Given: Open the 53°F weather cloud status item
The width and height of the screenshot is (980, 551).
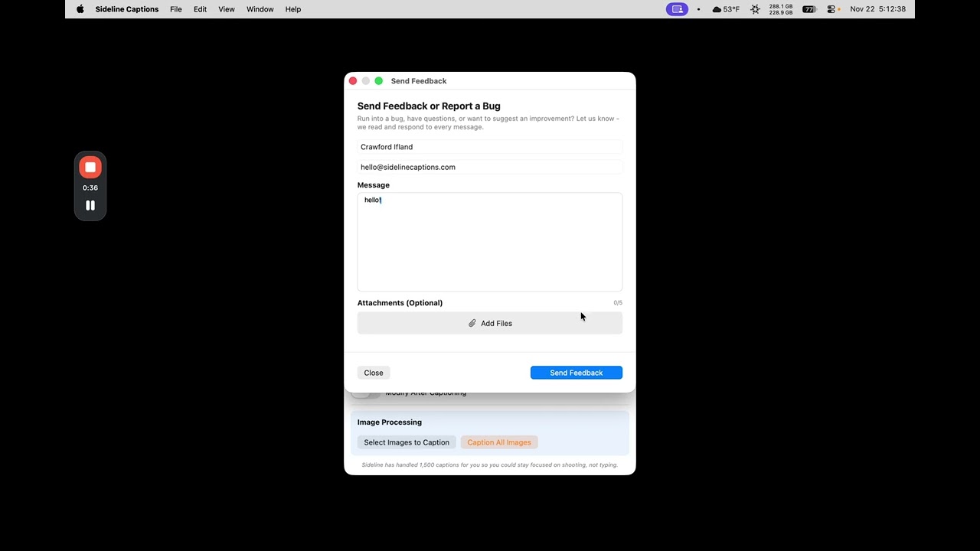Looking at the screenshot, I should pos(726,9).
